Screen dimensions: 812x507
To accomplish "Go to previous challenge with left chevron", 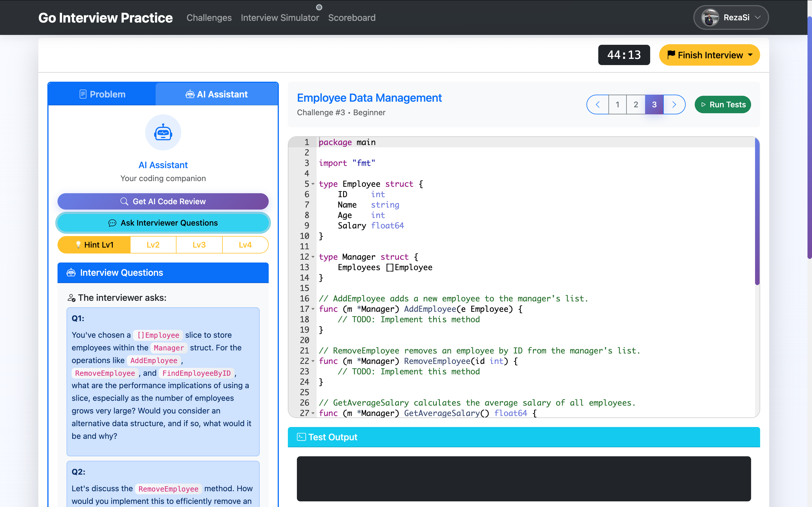I will (598, 104).
